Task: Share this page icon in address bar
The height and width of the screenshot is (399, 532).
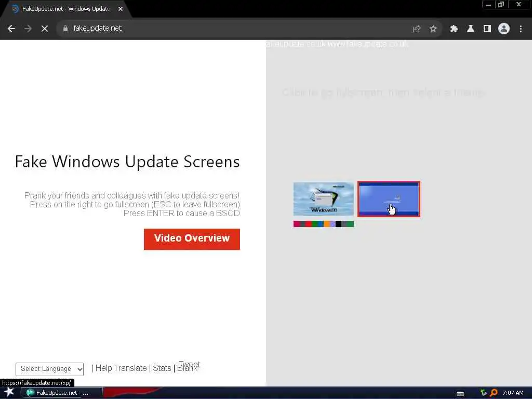Action: (417, 29)
